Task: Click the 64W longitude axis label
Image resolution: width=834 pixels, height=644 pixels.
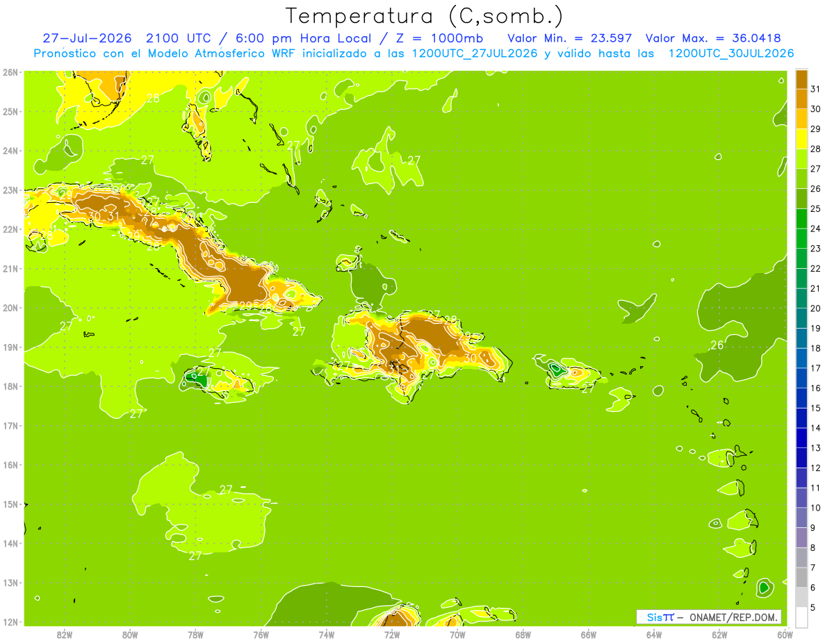Action: pyautogui.click(x=654, y=634)
